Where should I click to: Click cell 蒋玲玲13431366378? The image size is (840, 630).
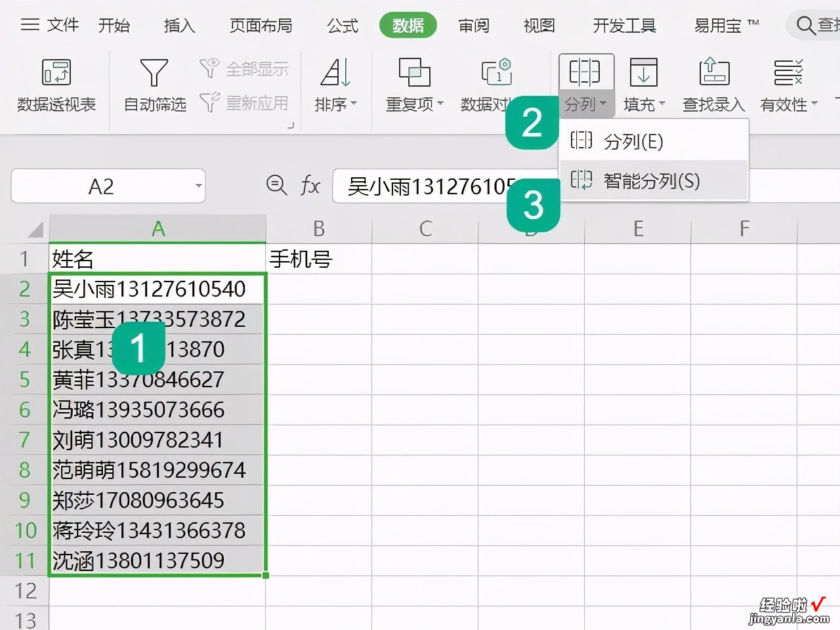(x=157, y=530)
